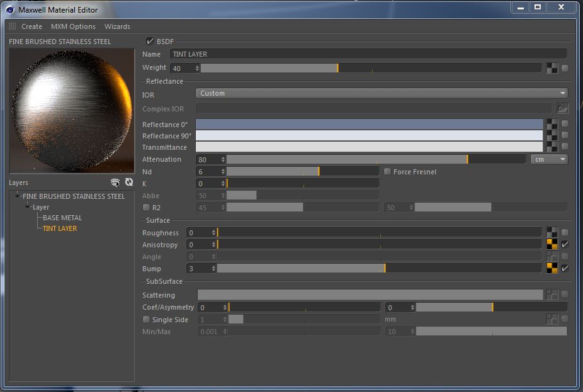Open the Complex IOR file browser icon
The image size is (583, 392).
[562, 109]
